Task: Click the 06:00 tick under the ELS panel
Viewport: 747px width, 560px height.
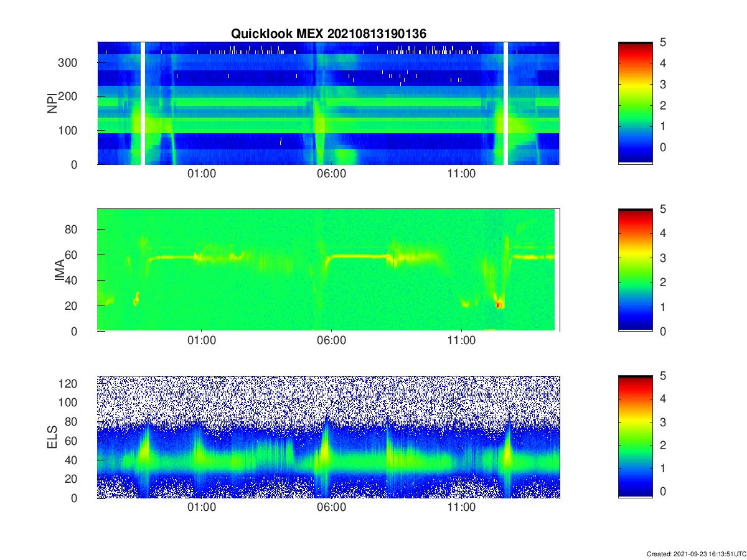Action: tap(332, 507)
